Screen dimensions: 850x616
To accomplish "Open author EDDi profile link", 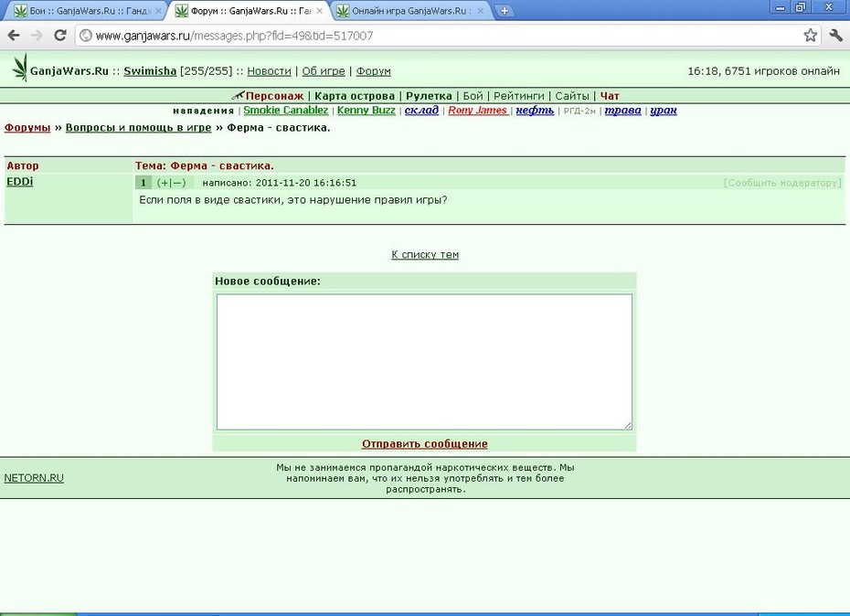I will point(20,182).
